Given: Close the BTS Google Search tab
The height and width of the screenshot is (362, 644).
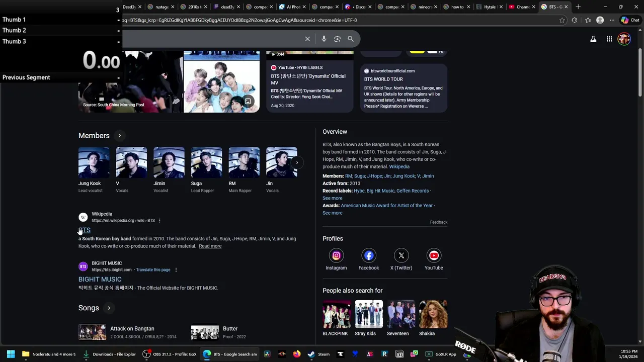Looking at the screenshot, I should (x=566, y=7).
